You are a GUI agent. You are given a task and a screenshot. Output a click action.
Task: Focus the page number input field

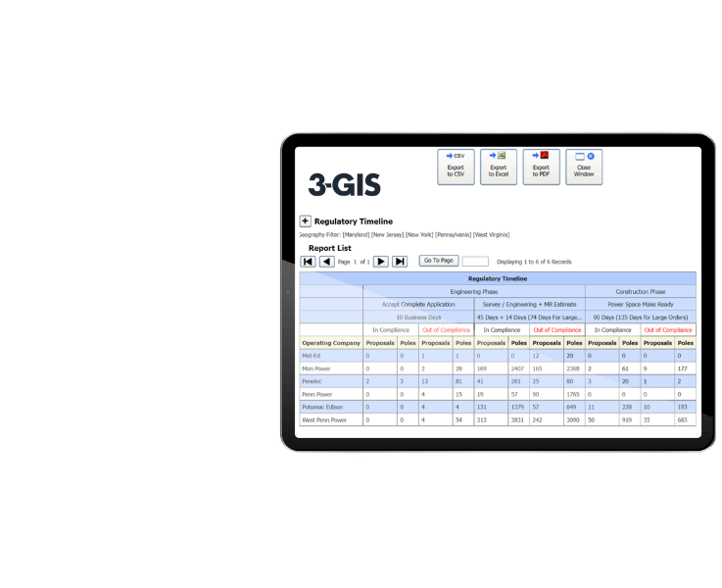pos(475,262)
